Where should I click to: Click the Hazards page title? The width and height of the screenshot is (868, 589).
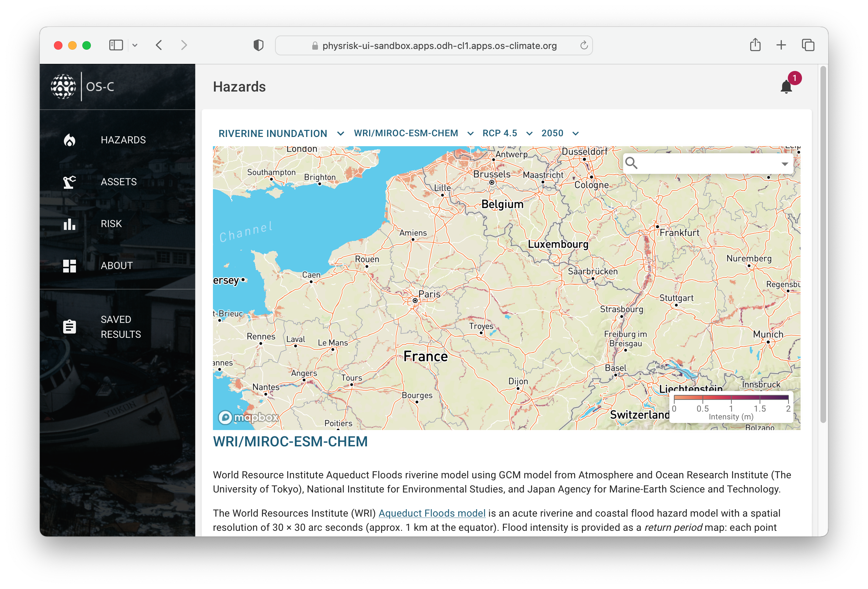[240, 87]
